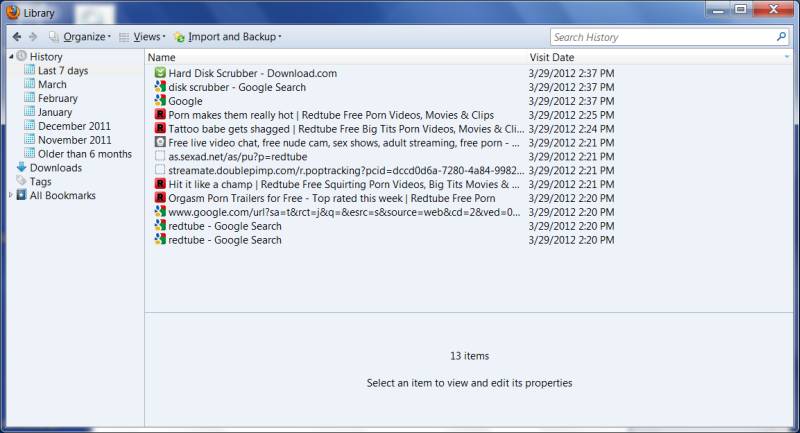800x433 pixels.
Task: Select the January history folder
Action: pyautogui.click(x=55, y=112)
